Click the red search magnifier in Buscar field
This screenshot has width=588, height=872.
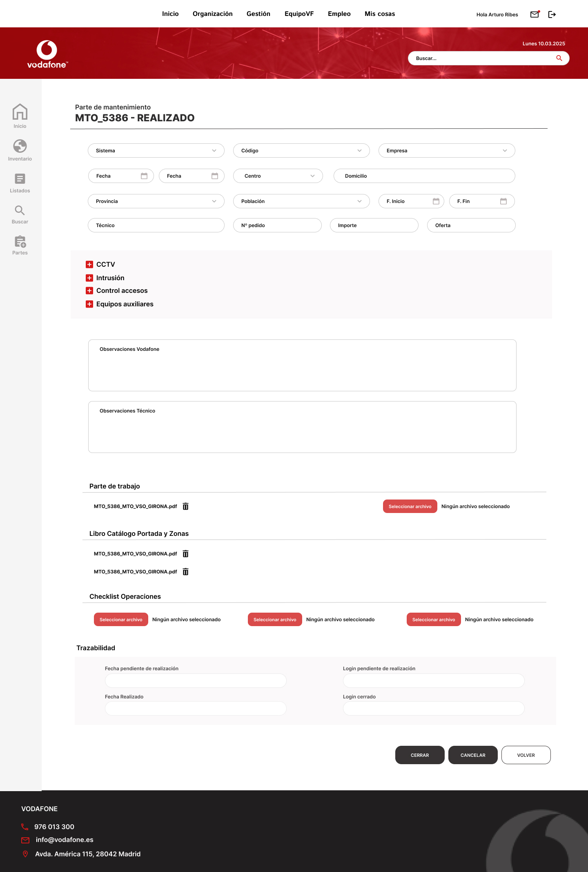559,58
